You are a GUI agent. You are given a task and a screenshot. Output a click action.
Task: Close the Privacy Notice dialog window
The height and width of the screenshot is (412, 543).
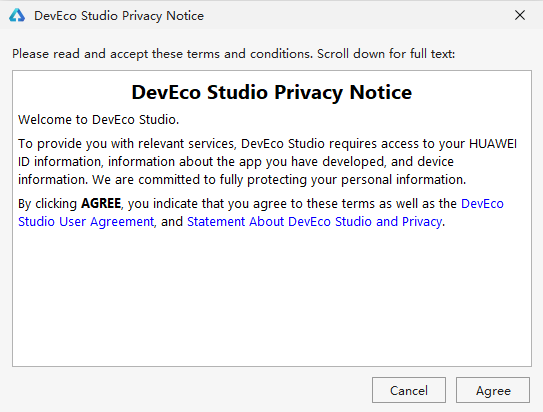(x=520, y=15)
